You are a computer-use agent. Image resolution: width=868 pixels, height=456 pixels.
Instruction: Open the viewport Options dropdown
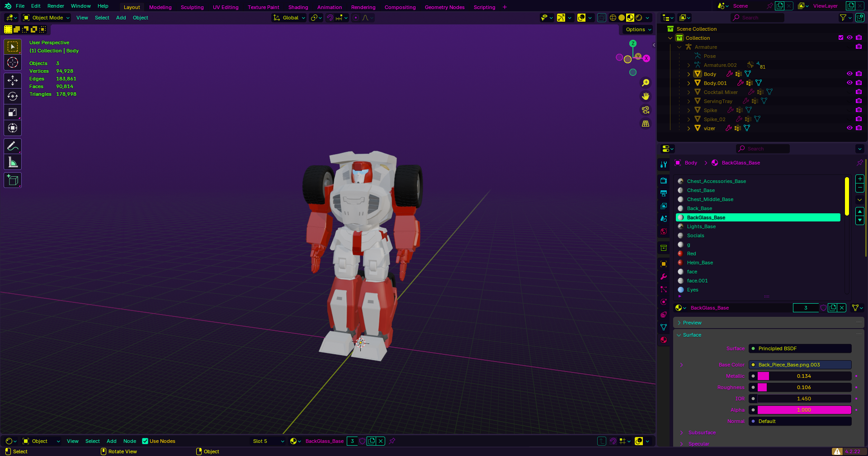pos(639,29)
